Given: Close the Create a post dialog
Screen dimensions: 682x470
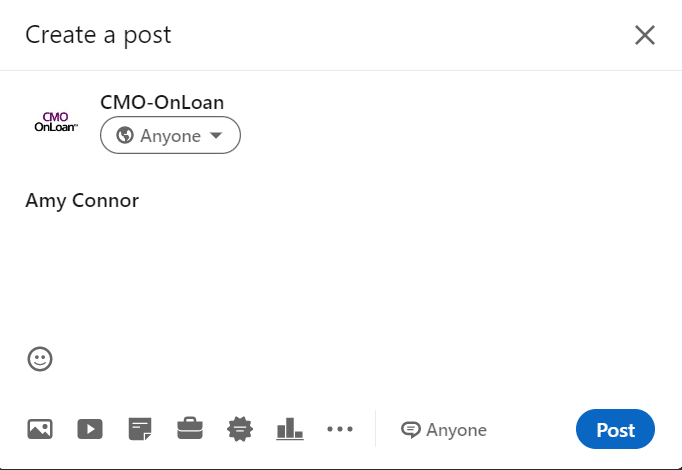Looking at the screenshot, I should (645, 35).
